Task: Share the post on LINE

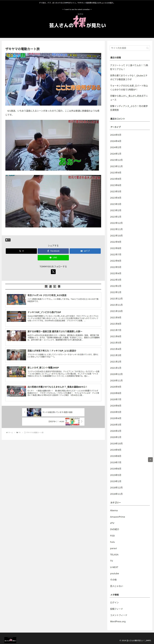Action: click(53, 257)
